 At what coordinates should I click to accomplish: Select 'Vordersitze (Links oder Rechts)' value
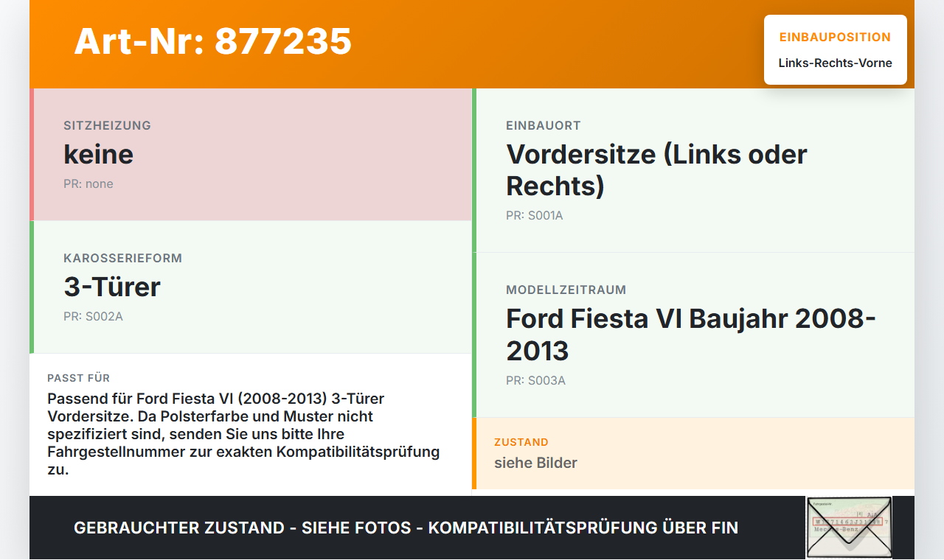tap(656, 169)
